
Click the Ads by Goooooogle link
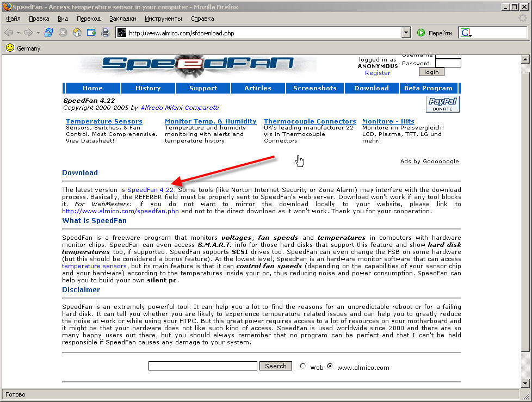(430, 162)
